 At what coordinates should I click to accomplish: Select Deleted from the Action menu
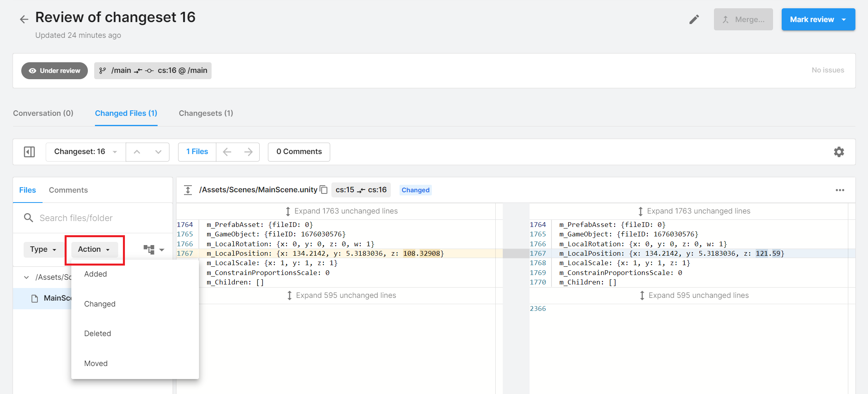point(97,333)
